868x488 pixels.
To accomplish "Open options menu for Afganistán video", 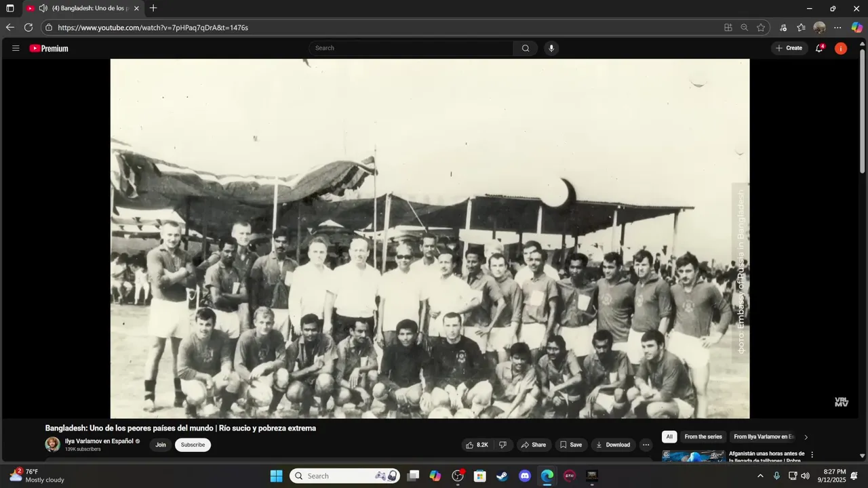I will tap(812, 455).
